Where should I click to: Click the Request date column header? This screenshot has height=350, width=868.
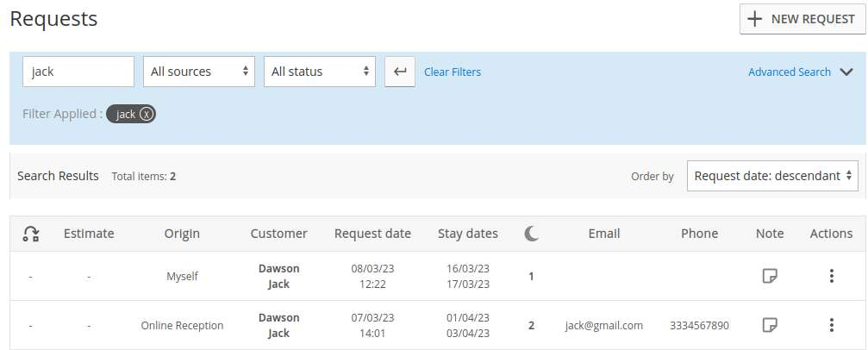point(372,234)
